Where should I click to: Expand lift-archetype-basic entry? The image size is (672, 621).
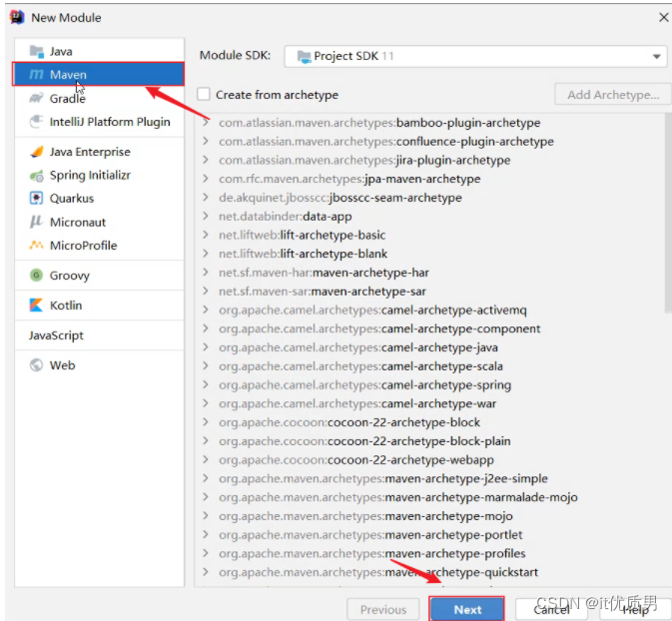click(x=206, y=235)
